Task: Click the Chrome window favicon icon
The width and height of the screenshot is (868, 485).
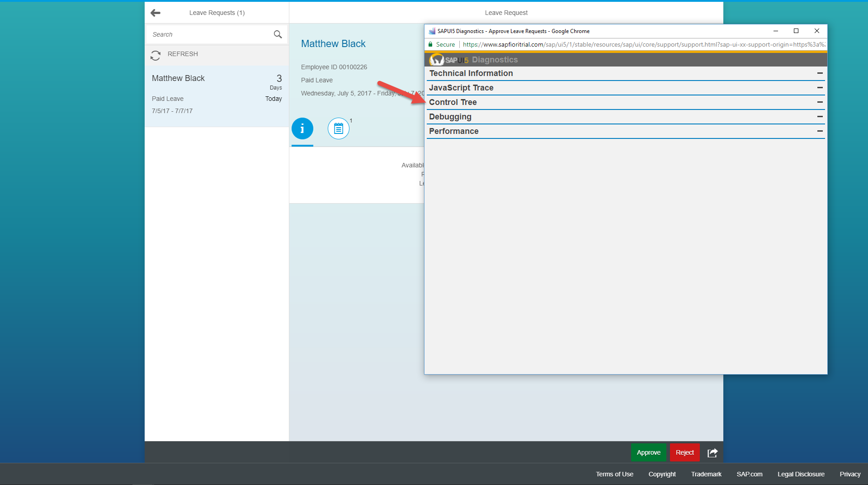Action: (x=432, y=31)
